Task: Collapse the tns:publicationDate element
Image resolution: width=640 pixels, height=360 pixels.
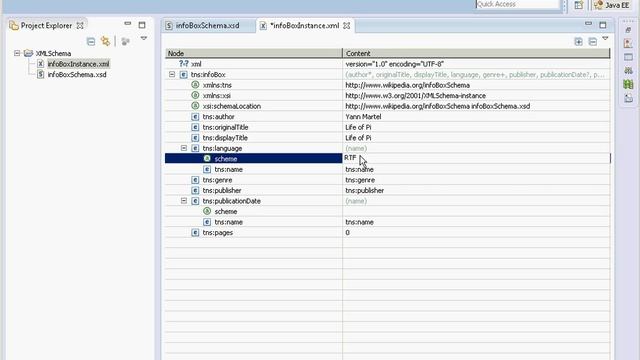Action: click(x=184, y=201)
